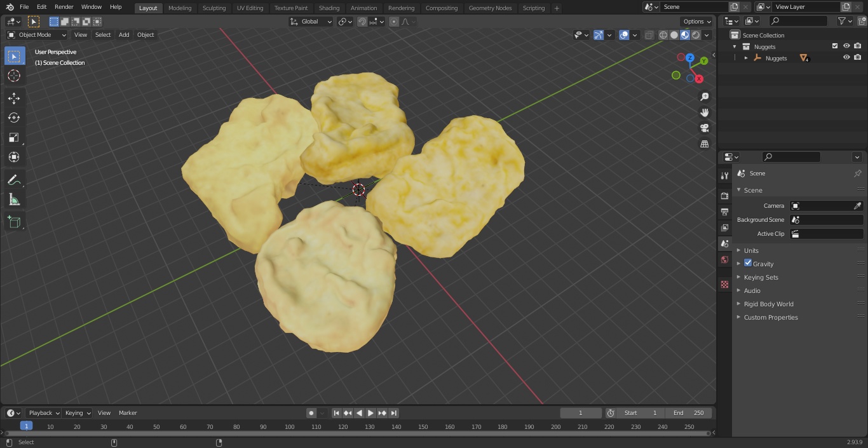
Task: Toggle the Gravity checkbox
Action: click(x=748, y=263)
